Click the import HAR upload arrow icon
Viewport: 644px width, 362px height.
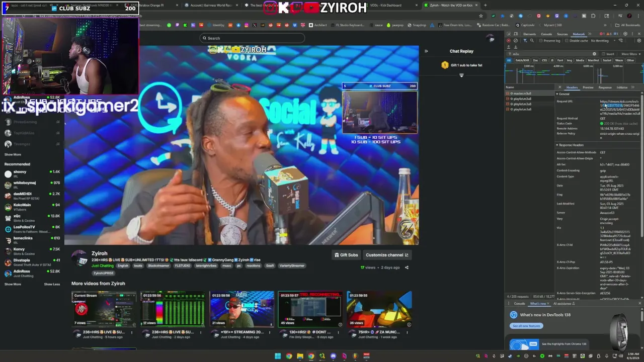(509, 47)
